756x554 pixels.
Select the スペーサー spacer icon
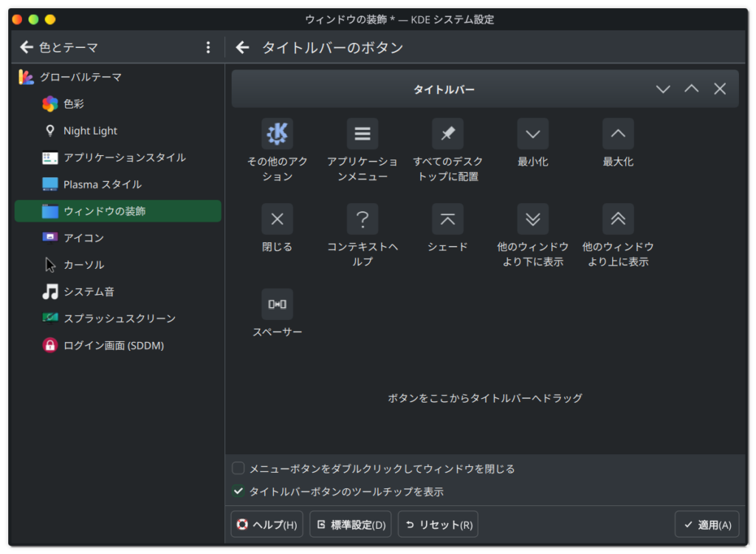(278, 304)
